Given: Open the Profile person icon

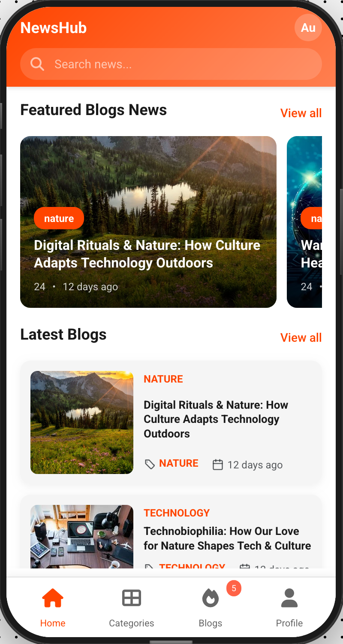Looking at the screenshot, I should pyautogui.click(x=289, y=598).
